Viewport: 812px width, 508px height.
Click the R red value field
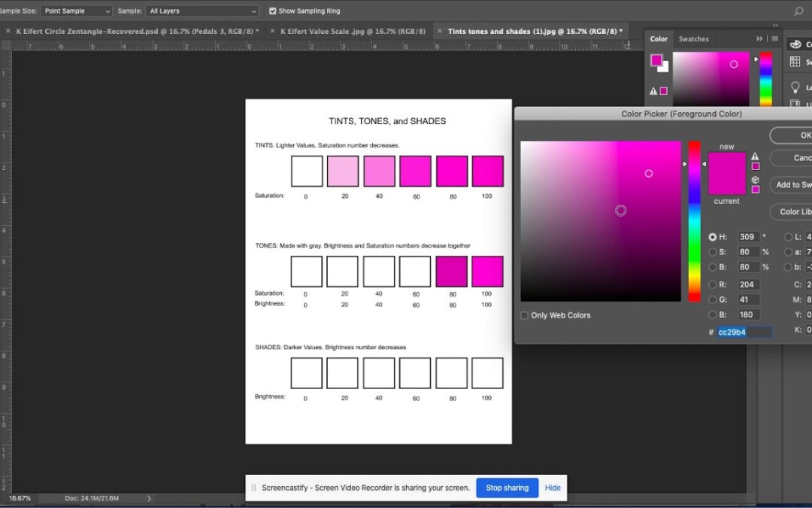click(x=749, y=284)
